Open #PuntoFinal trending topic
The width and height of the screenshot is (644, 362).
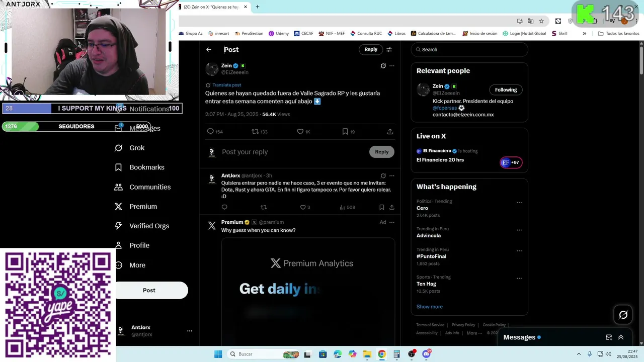431,256
